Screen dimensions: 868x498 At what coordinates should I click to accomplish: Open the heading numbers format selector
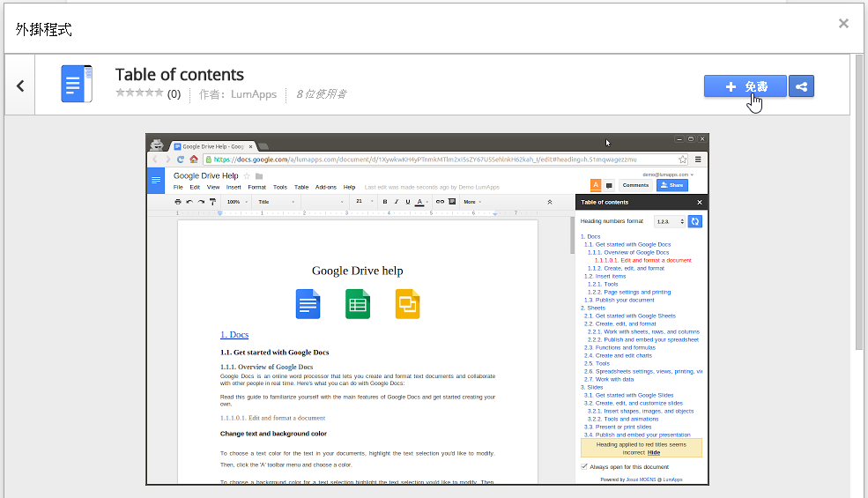click(671, 221)
